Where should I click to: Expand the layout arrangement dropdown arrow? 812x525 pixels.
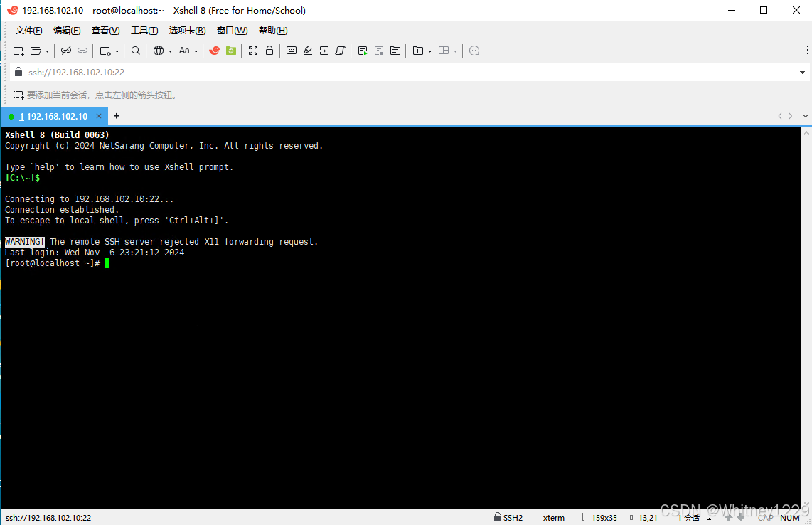[456, 51]
